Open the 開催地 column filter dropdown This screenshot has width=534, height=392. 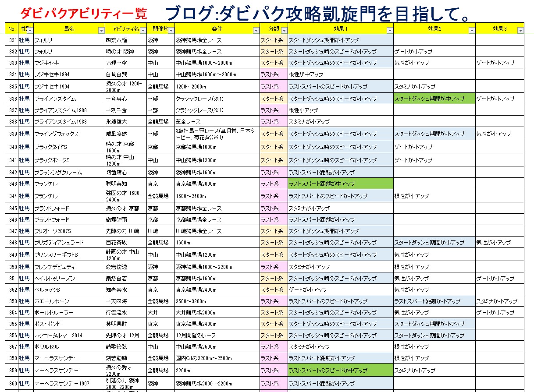[171, 30]
